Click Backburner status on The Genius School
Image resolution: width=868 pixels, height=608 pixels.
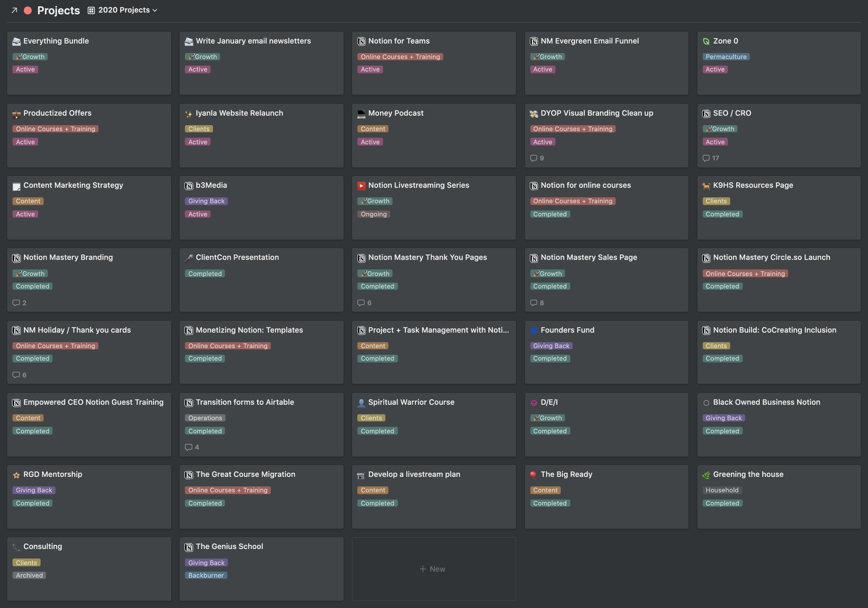206,575
